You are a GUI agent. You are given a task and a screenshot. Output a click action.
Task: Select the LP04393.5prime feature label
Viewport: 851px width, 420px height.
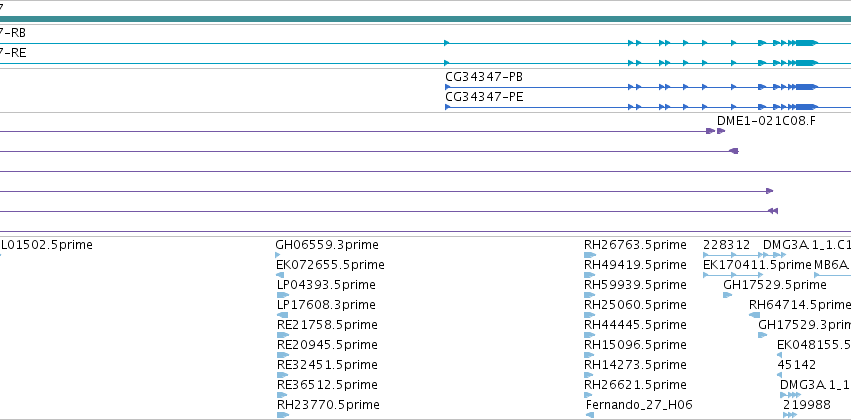coord(326,285)
